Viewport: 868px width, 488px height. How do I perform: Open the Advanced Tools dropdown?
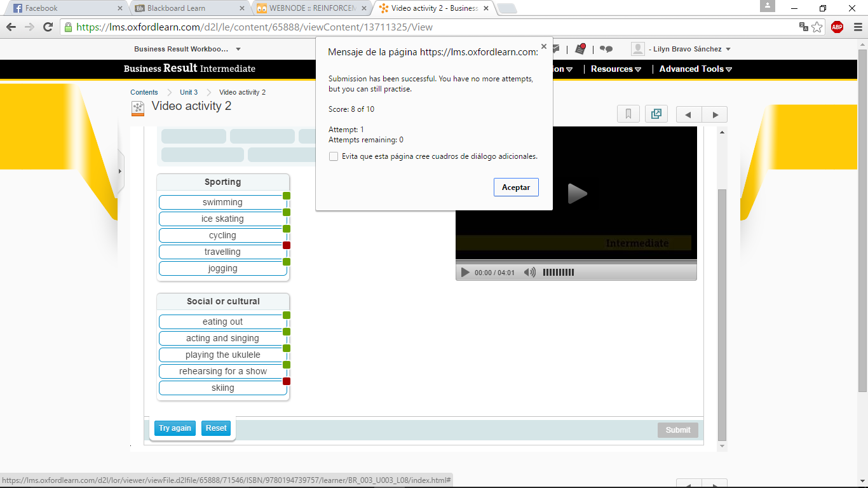(695, 69)
